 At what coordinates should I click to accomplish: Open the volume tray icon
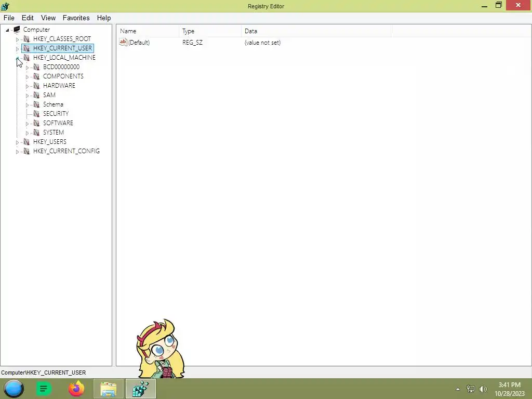pyautogui.click(x=483, y=389)
